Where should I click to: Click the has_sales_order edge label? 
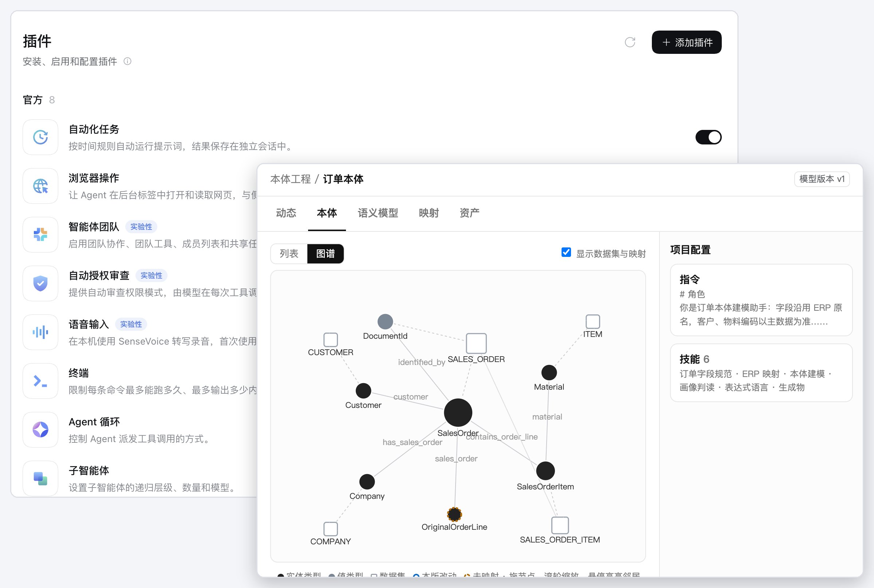[x=413, y=442]
